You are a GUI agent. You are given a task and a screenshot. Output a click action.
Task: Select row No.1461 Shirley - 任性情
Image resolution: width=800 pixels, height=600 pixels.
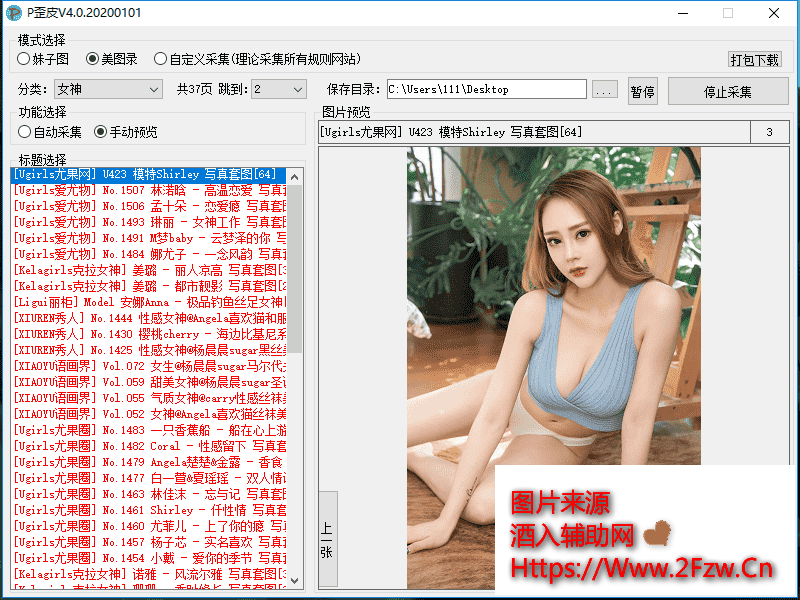tap(148, 510)
